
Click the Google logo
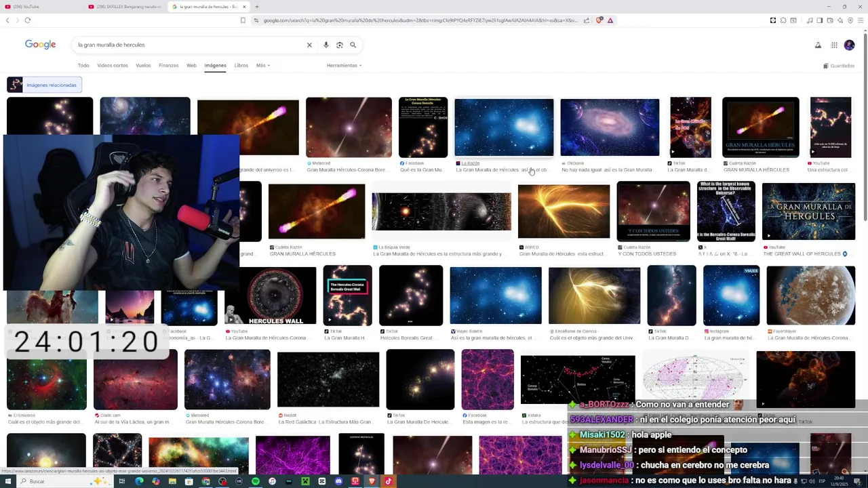click(40, 44)
